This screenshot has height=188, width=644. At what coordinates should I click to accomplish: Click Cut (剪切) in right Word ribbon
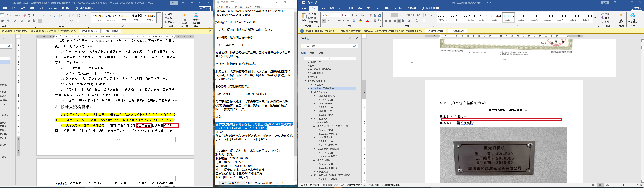click(x=312, y=14)
